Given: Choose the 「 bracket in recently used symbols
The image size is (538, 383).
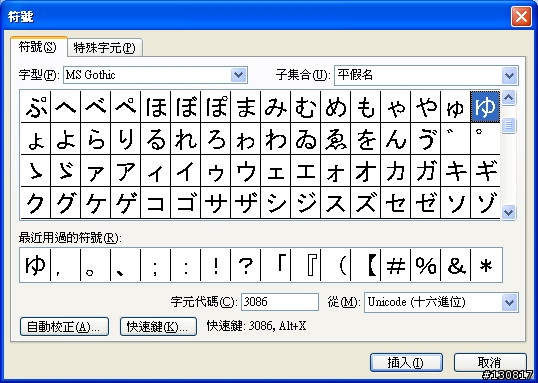Looking at the screenshot, I should (276, 265).
